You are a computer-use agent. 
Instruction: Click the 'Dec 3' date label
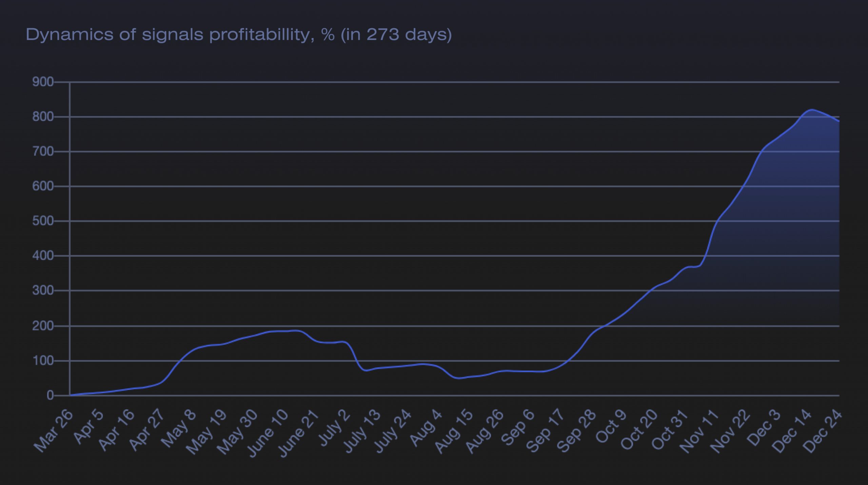click(x=764, y=427)
